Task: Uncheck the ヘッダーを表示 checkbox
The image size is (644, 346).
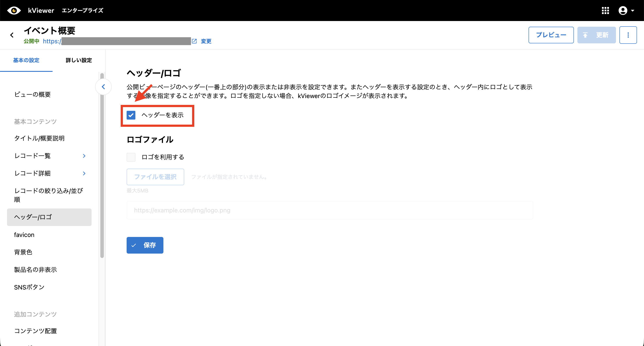Action: (x=131, y=115)
